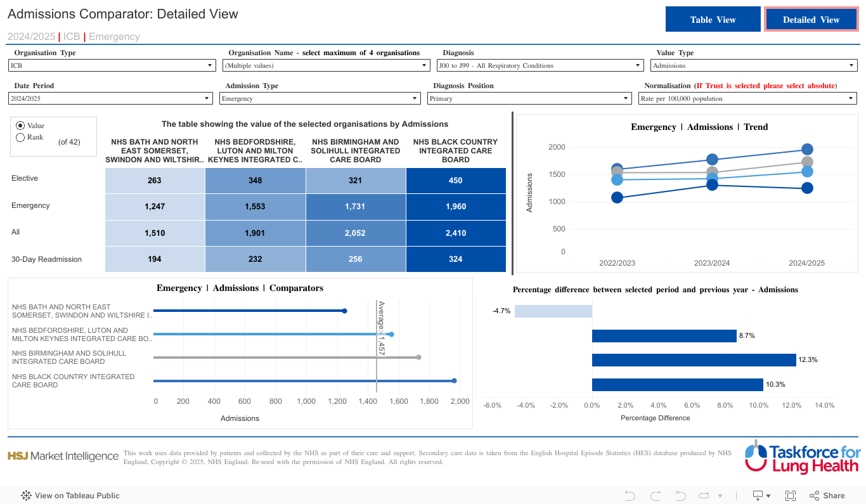Click the View on Tableau Public icon
This screenshot has width=866, height=504.
tap(27, 496)
